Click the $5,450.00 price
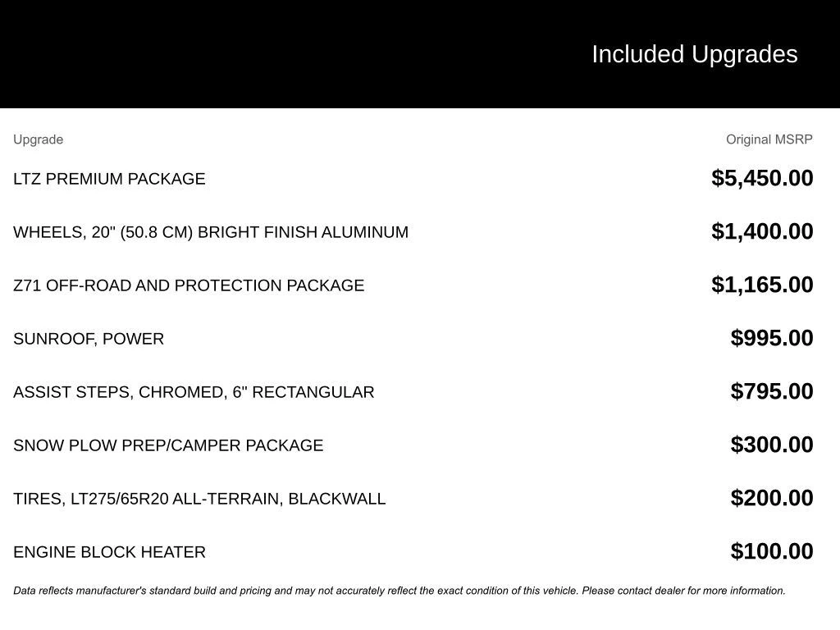 762,178
